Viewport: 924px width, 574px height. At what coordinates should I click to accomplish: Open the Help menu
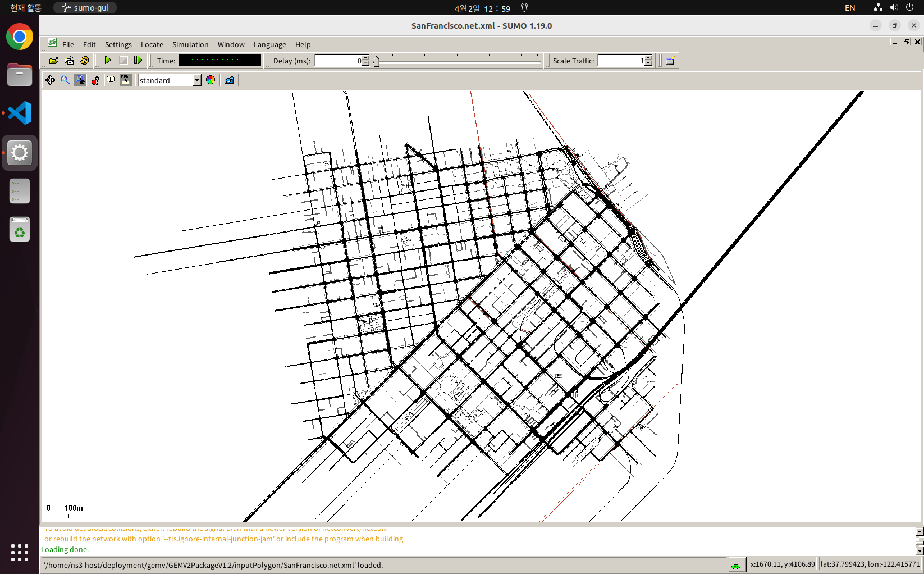(x=303, y=44)
